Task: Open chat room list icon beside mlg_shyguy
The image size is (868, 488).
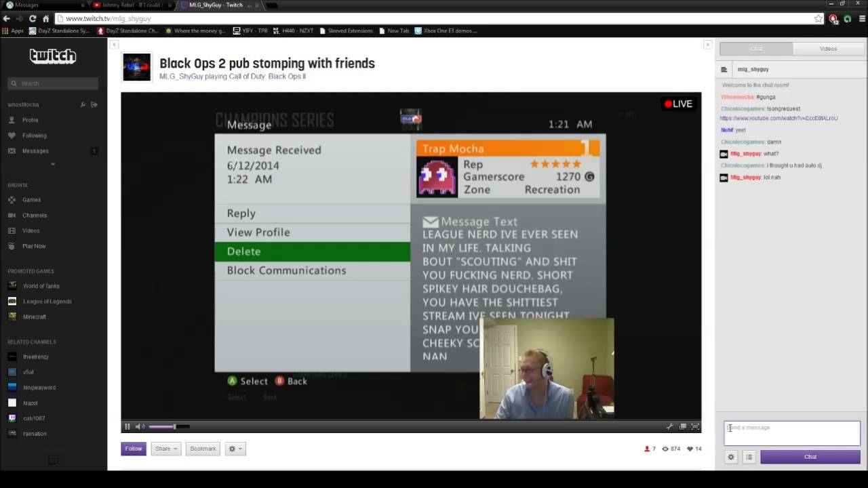Action: coord(724,69)
